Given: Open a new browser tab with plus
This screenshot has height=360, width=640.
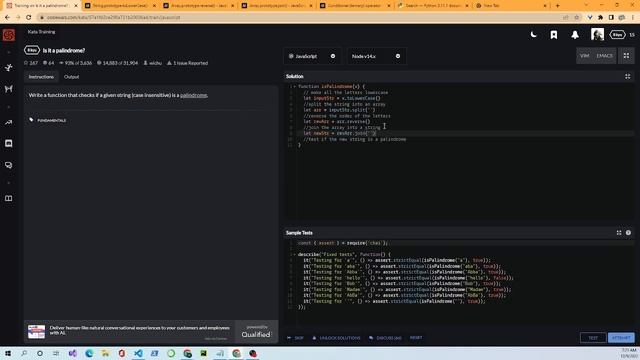Looking at the screenshot, I should click(558, 6).
